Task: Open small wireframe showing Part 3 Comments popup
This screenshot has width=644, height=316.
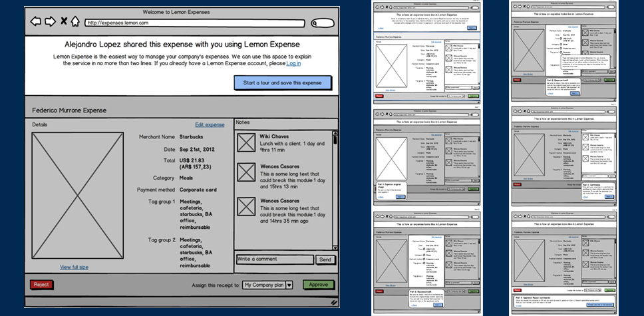Action: click(x=564, y=156)
